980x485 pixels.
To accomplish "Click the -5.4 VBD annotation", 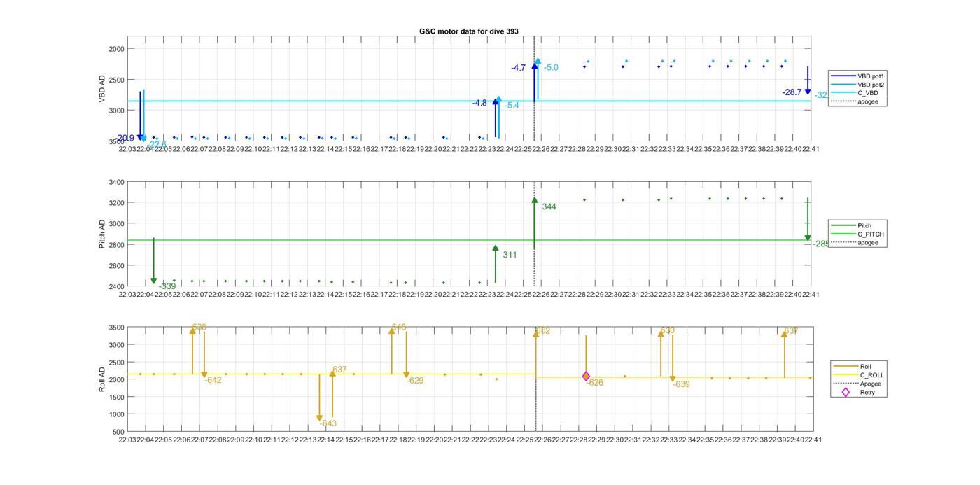I will [512, 105].
